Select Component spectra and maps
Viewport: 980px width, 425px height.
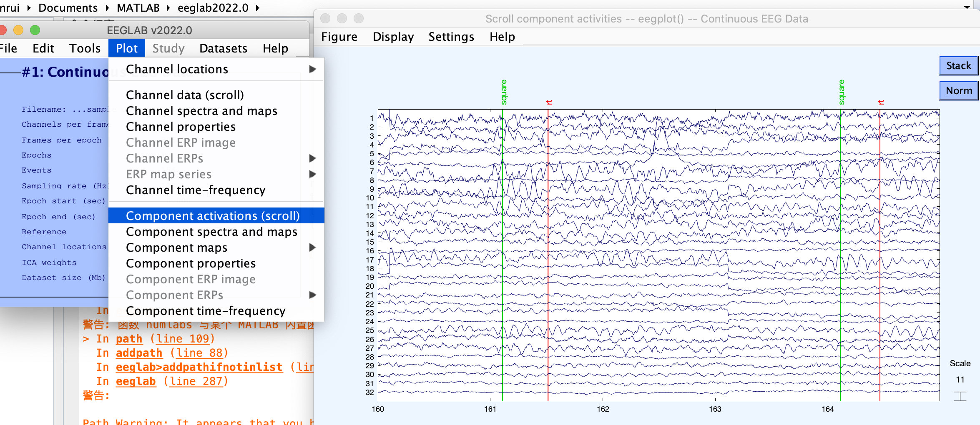(x=216, y=232)
